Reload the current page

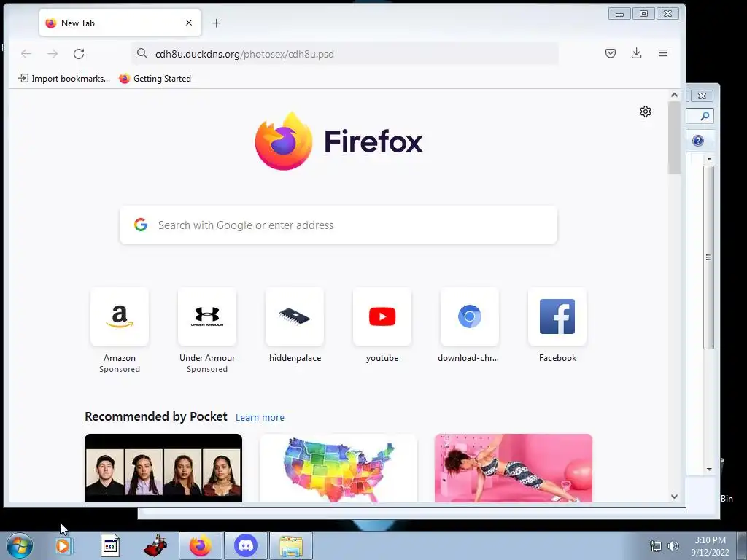[x=79, y=54]
